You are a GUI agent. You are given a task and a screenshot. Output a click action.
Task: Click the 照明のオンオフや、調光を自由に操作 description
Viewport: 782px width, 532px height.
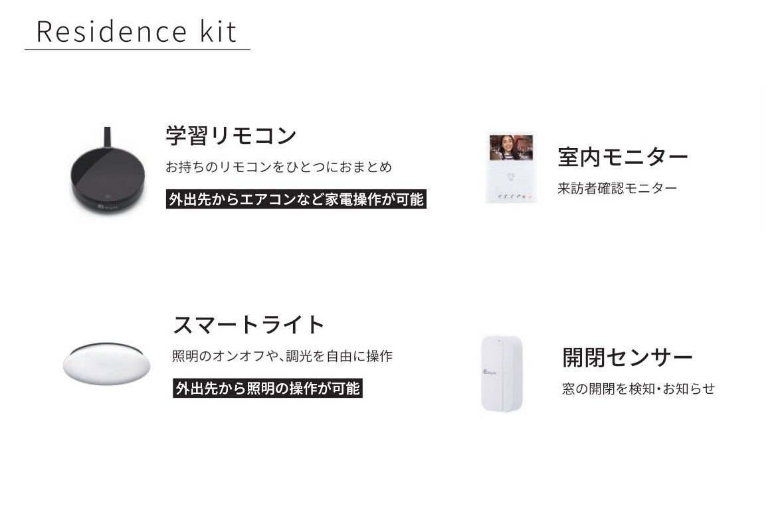point(282,356)
